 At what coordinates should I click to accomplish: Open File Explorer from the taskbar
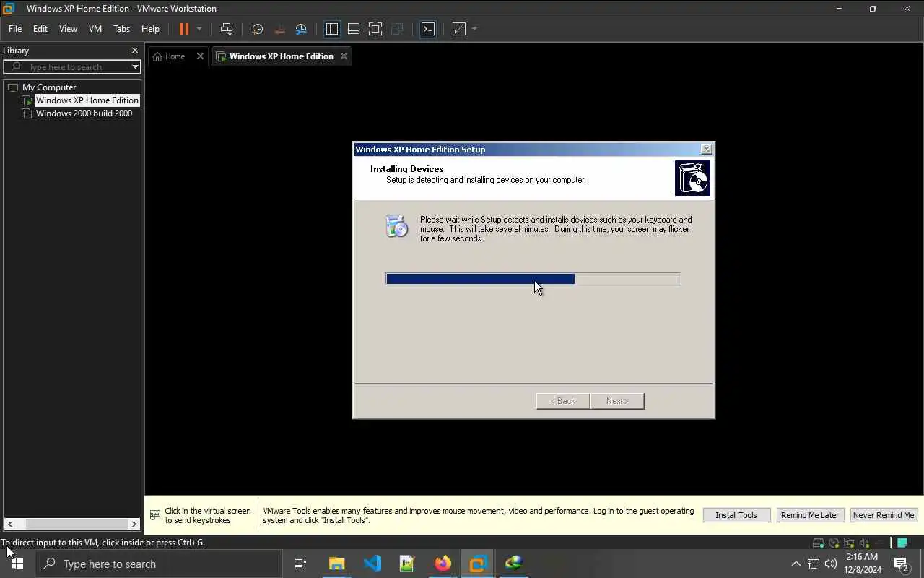[x=337, y=564]
